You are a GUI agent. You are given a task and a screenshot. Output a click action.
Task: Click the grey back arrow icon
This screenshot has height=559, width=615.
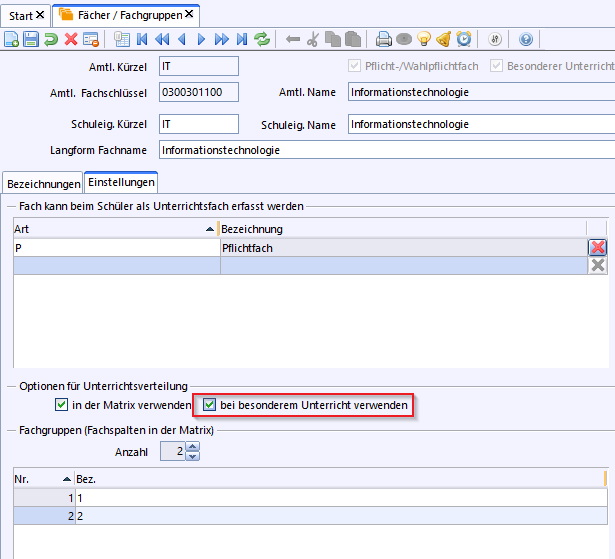point(293,39)
